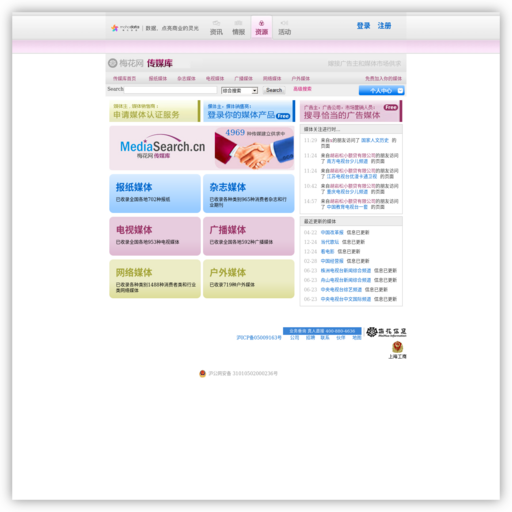Open the 电视媒体 category tile
The image size is (512, 512).
pyautogui.click(x=155, y=236)
